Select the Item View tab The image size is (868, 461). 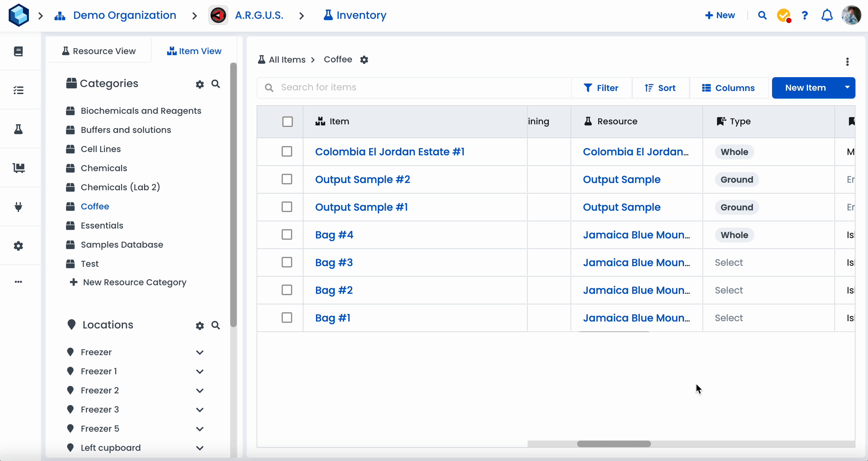click(x=194, y=51)
